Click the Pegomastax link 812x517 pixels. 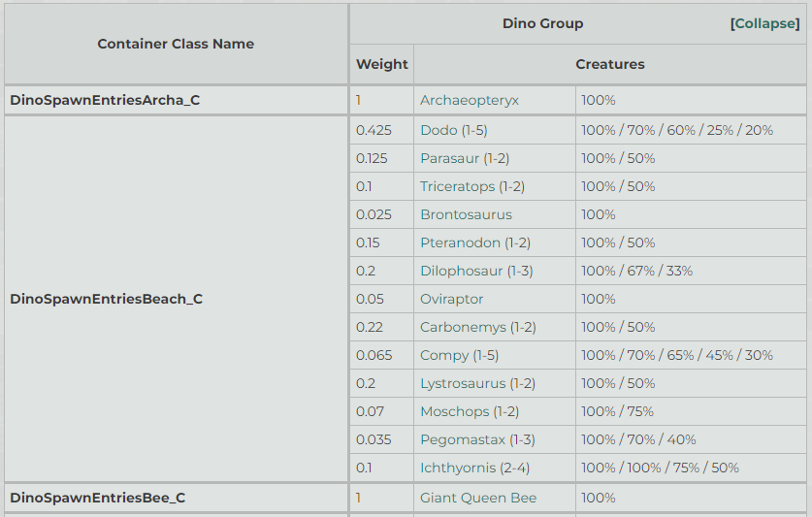(460, 439)
